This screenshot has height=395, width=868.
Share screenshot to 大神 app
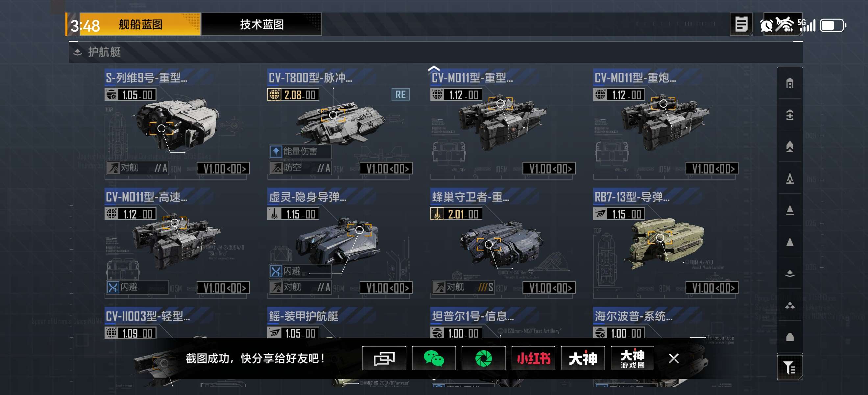tap(583, 358)
